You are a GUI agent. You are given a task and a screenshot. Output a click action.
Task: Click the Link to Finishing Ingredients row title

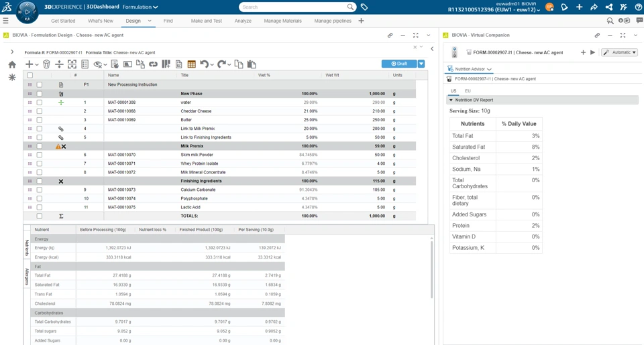[x=206, y=137]
